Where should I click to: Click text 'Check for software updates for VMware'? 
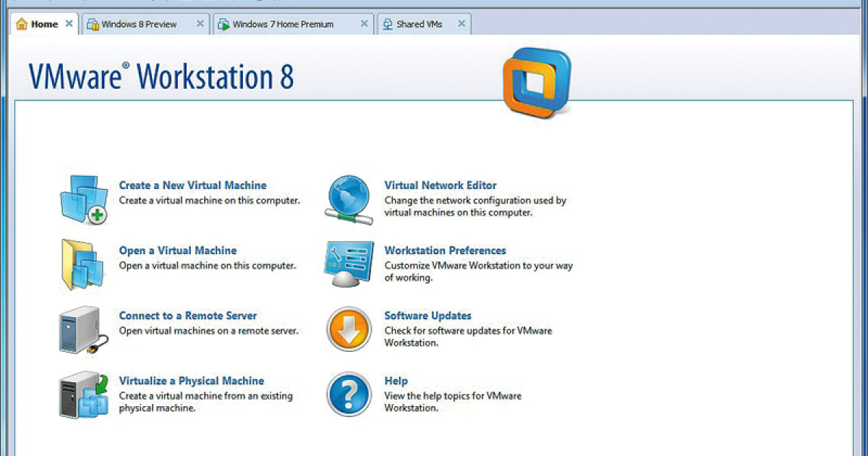pyautogui.click(x=468, y=331)
